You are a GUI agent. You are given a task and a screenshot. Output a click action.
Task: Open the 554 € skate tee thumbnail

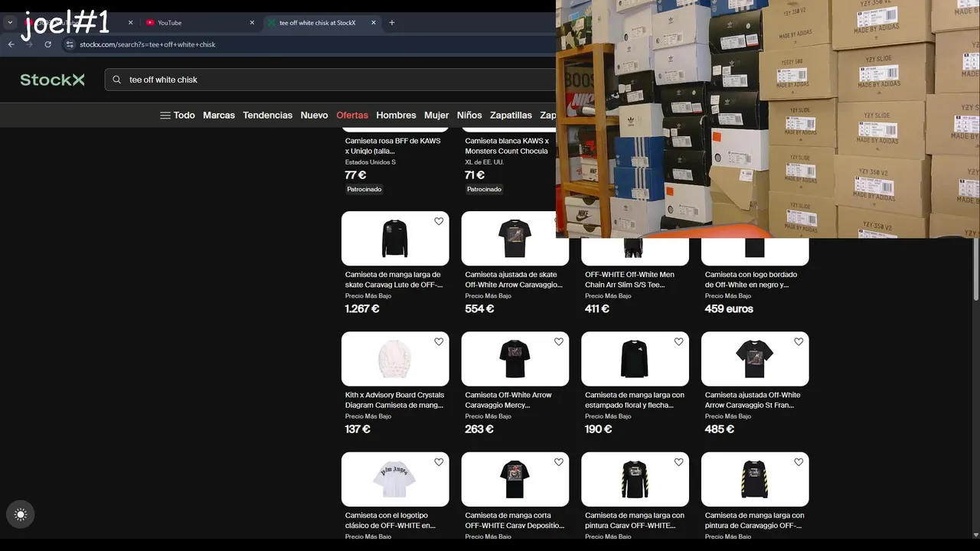pos(515,239)
